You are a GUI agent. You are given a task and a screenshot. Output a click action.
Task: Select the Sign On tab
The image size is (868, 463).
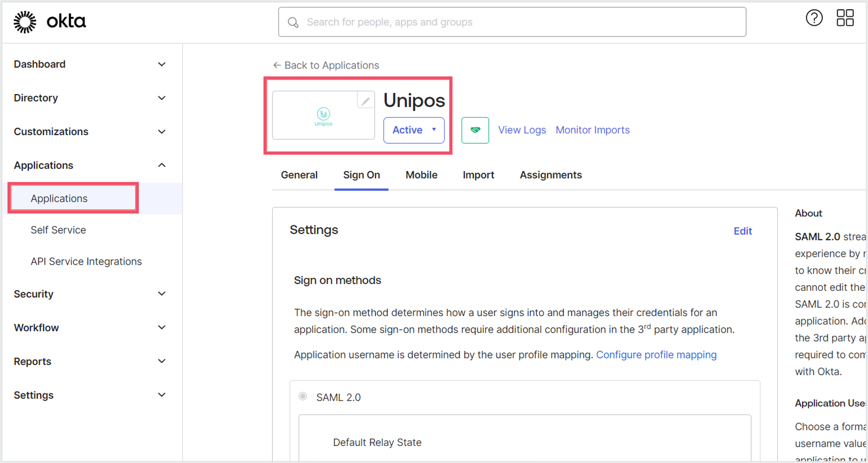point(362,175)
